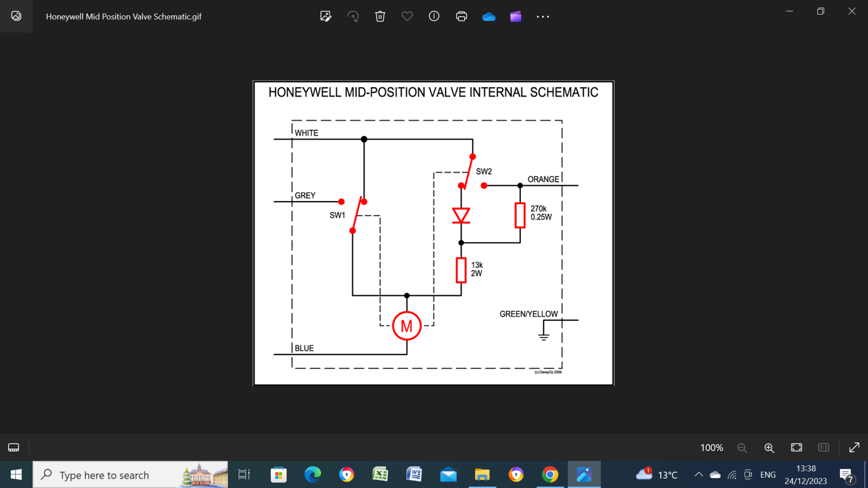Image resolution: width=868 pixels, height=488 pixels.
Task: Open the See more three-dots menu
Action: click(x=543, y=17)
